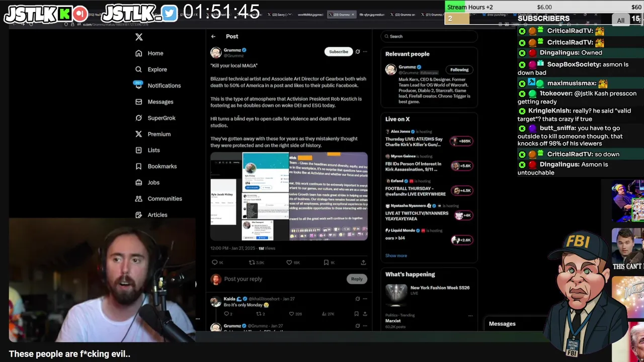Click Show more under Live on X
Image resolution: width=644 pixels, height=362 pixels.
396,255
